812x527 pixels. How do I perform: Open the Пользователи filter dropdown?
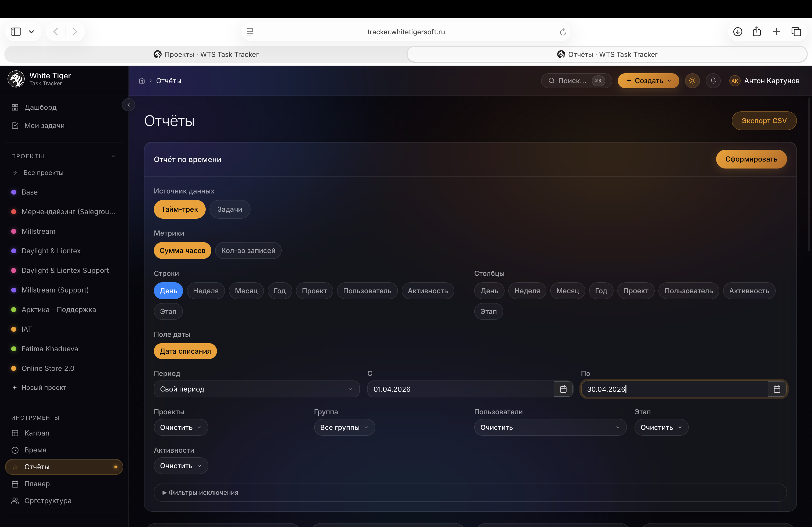(x=550, y=427)
